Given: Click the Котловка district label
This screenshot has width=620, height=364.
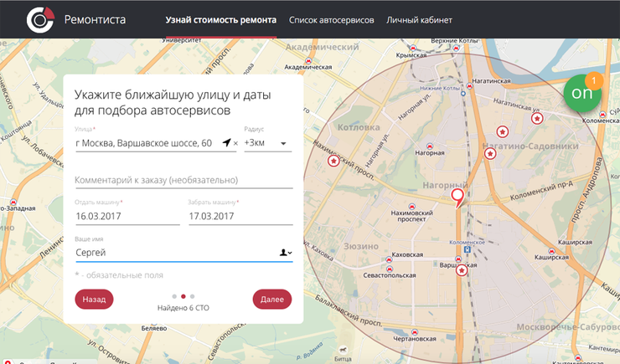Looking at the screenshot, I should coord(359,127).
